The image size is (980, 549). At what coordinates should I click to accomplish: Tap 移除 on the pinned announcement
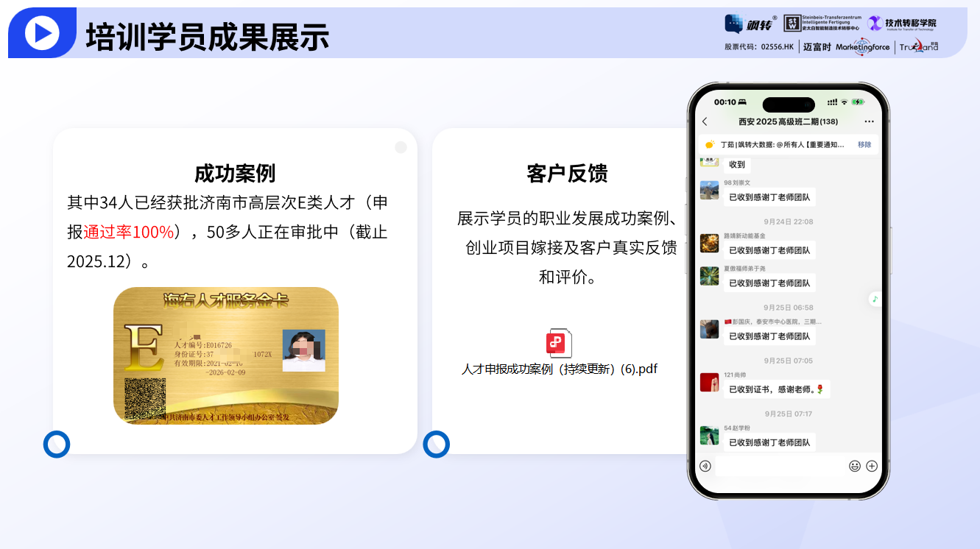pyautogui.click(x=864, y=145)
